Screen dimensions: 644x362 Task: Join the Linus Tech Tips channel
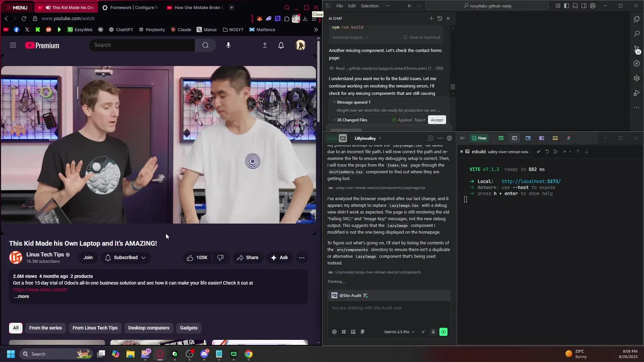88,257
